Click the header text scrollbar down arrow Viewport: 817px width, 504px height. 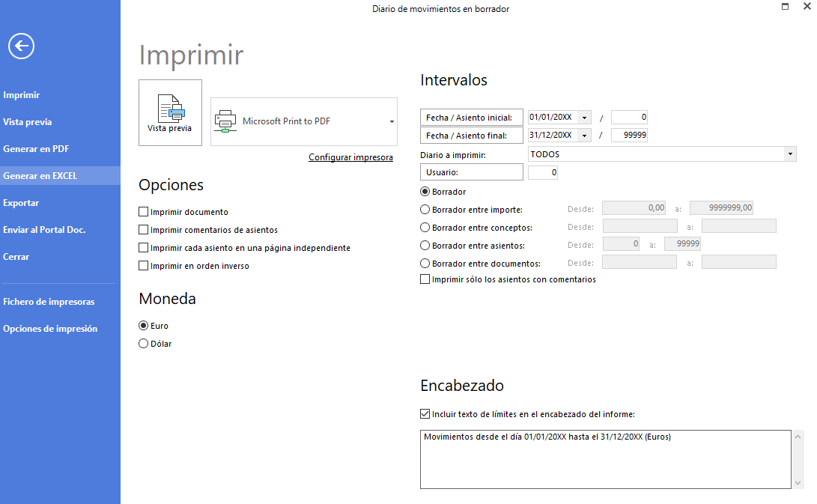pos(798,482)
